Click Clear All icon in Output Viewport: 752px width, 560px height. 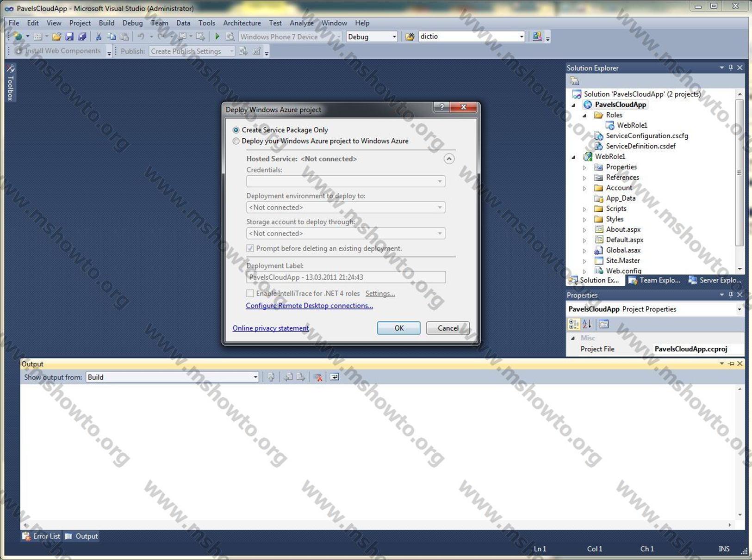pyautogui.click(x=318, y=377)
